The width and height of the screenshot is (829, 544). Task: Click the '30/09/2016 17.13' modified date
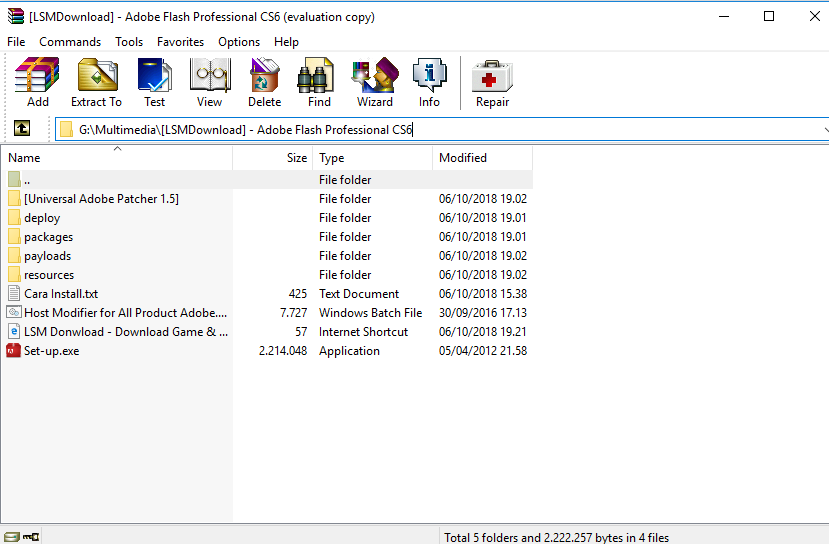483,312
